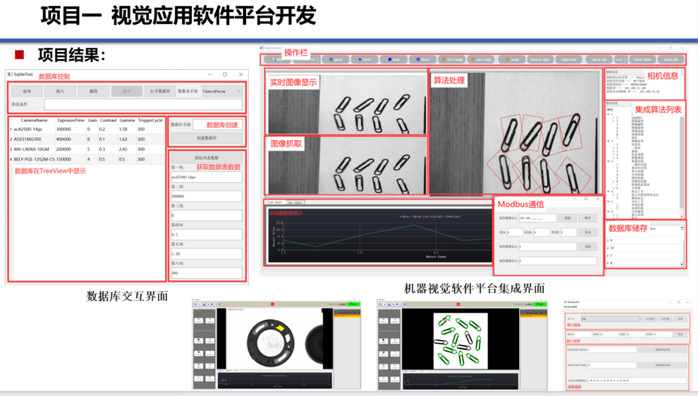Open the CameraParam table name dropdown
This screenshot has width=698, height=396.
[222, 91]
